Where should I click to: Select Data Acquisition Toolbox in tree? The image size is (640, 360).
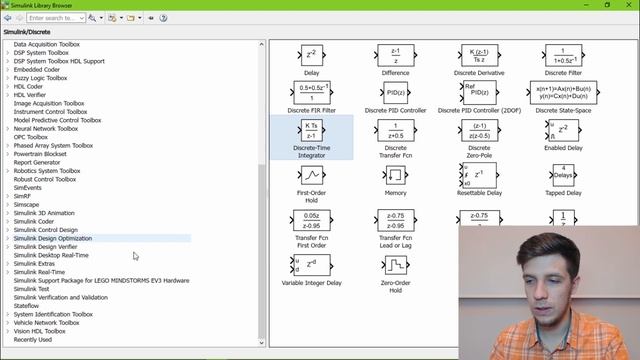point(47,44)
